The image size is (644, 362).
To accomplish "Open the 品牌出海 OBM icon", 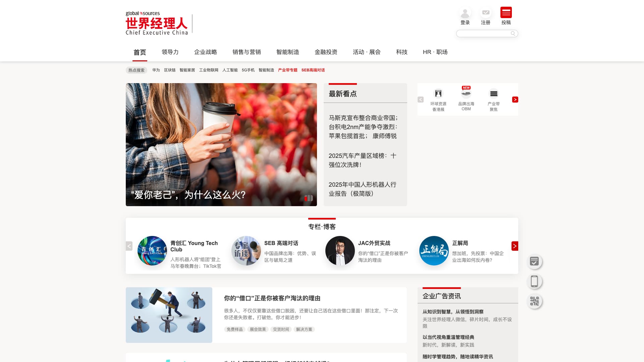I will point(466,94).
